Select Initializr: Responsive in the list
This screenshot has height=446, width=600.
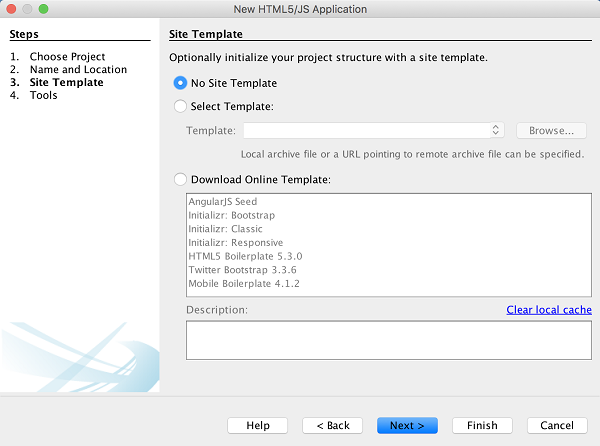[235, 243]
